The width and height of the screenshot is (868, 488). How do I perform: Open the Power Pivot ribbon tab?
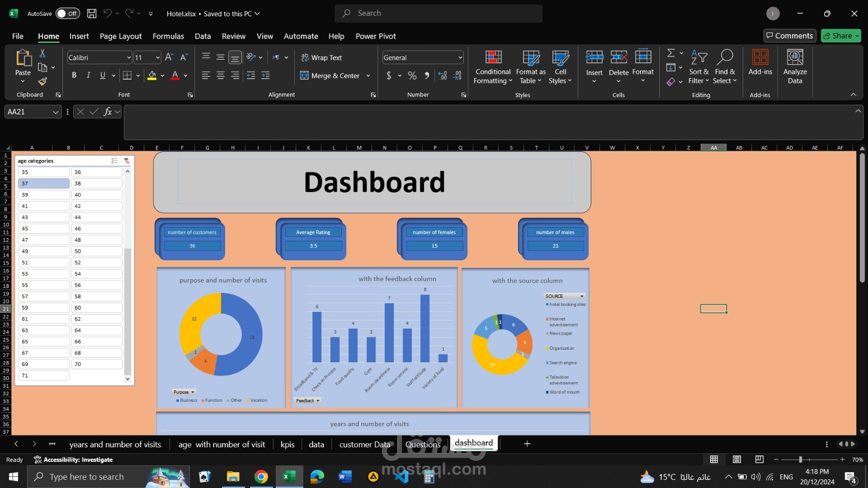point(375,36)
